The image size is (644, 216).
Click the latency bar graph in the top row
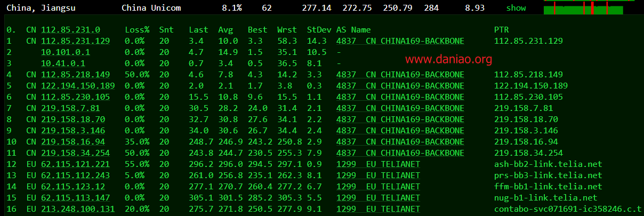pos(583,7)
